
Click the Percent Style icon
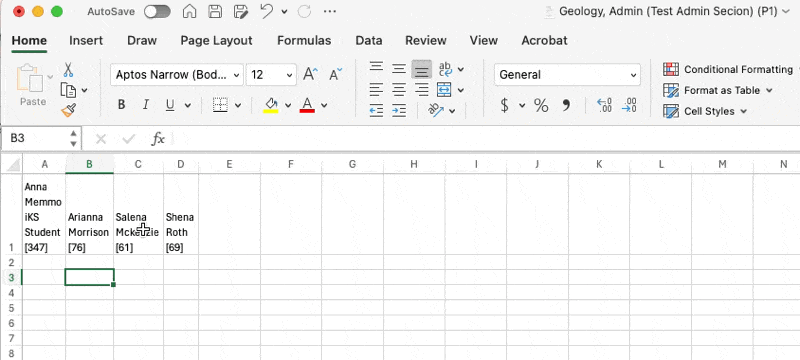pyautogui.click(x=541, y=106)
